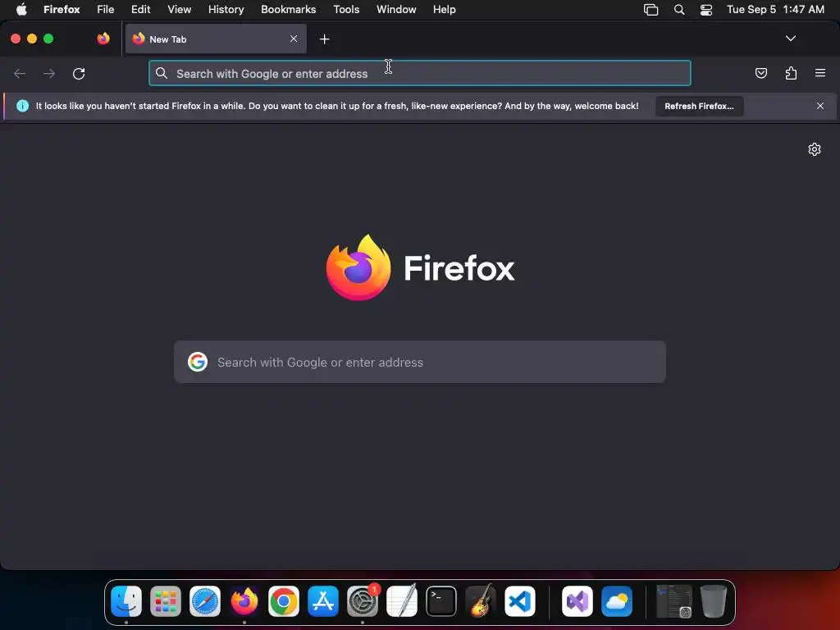
Task: Open Google Chrome from the dock
Action: pos(283,601)
